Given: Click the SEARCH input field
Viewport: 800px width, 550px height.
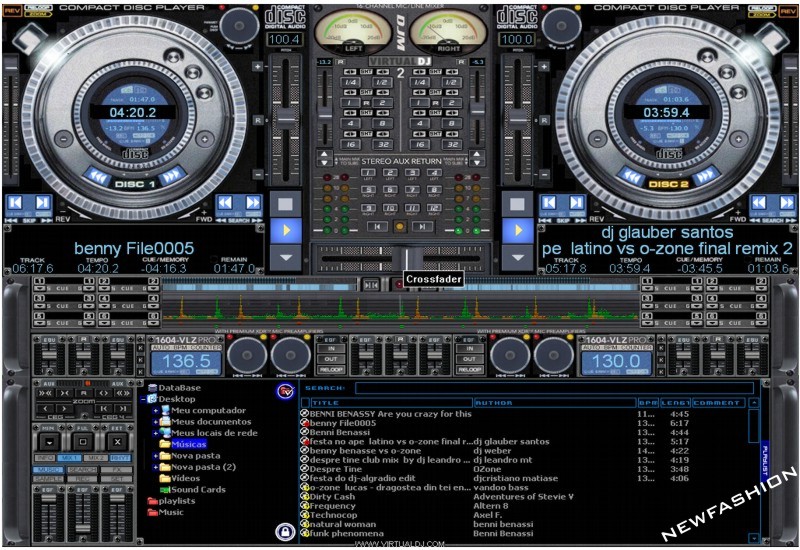Looking at the screenshot, I should 554,388.
